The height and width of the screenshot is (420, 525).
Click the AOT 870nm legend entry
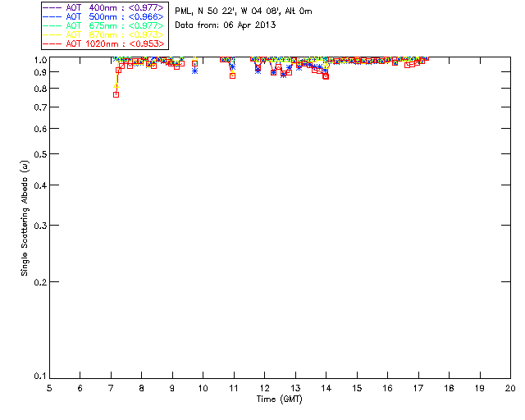click(x=103, y=34)
